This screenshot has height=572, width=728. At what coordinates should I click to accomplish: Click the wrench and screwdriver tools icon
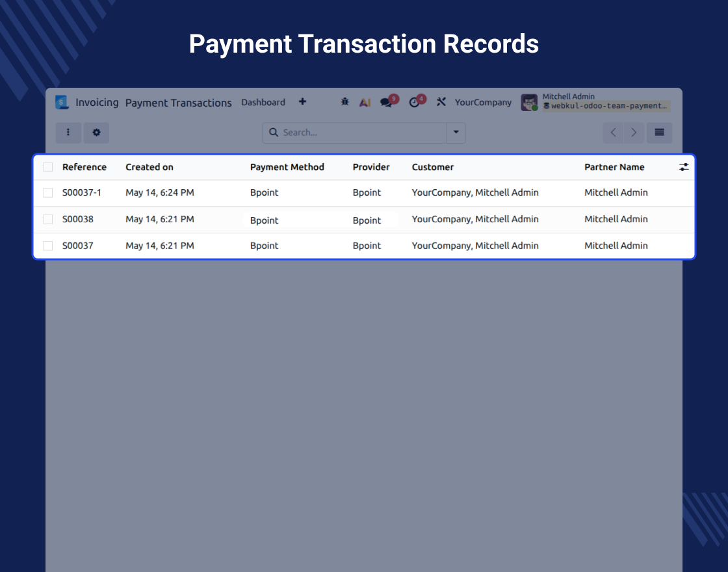(x=441, y=101)
